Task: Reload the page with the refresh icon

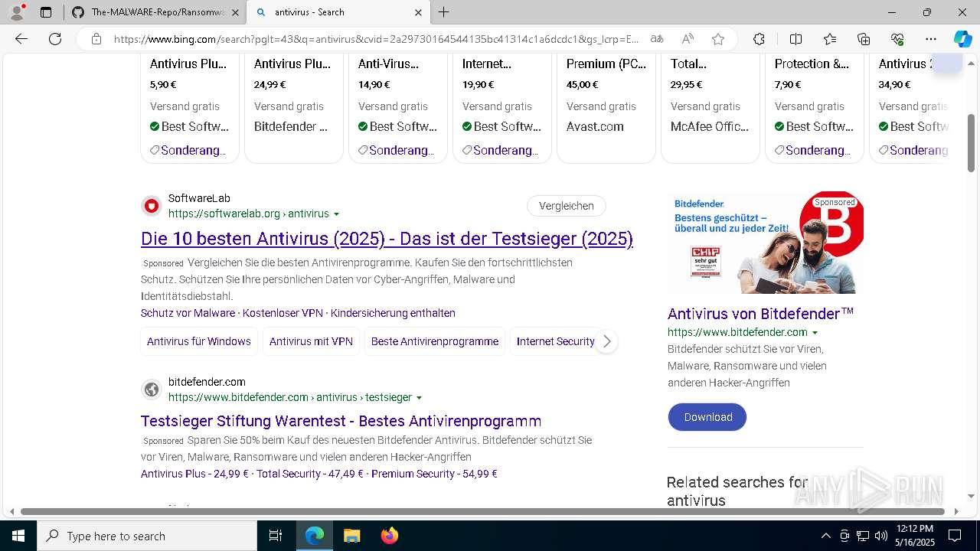Action: [x=55, y=39]
